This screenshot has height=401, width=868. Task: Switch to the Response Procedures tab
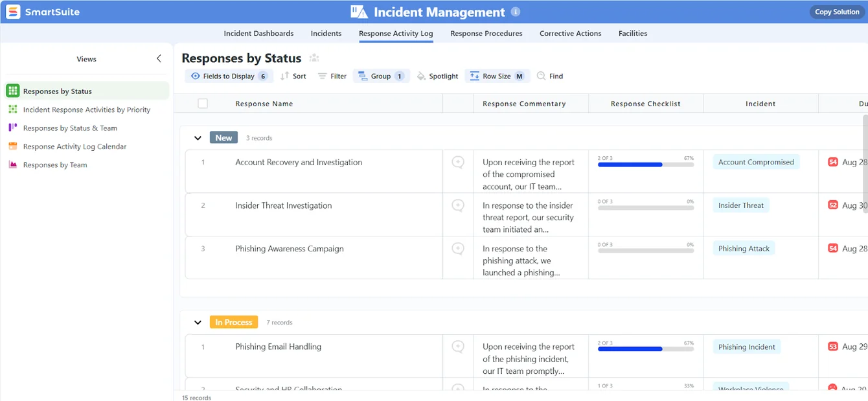486,33
